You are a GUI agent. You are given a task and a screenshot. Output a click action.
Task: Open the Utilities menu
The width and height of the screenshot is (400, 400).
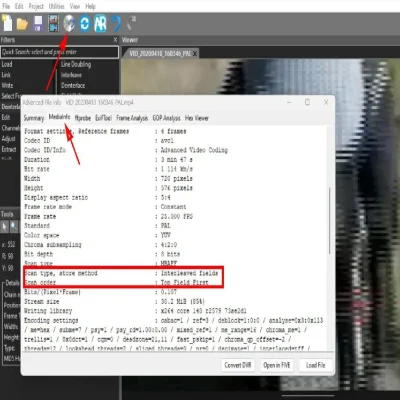pos(57,6)
